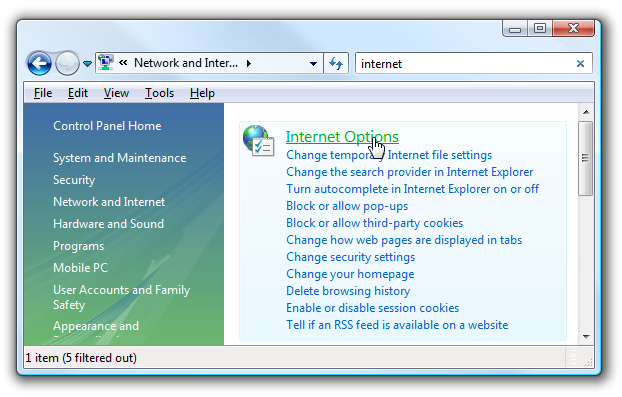The width and height of the screenshot is (622, 397).
Task: Click Network and Inter... breadcrumb
Action: click(186, 63)
